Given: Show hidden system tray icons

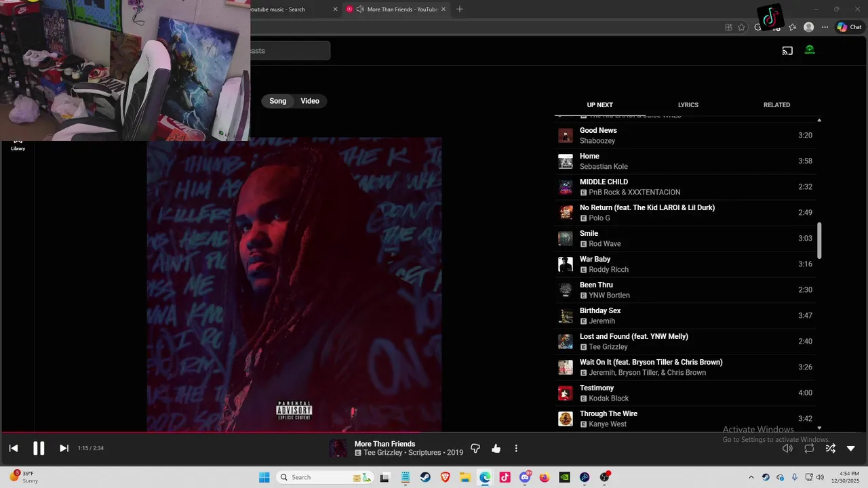Looking at the screenshot, I should pyautogui.click(x=751, y=477).
